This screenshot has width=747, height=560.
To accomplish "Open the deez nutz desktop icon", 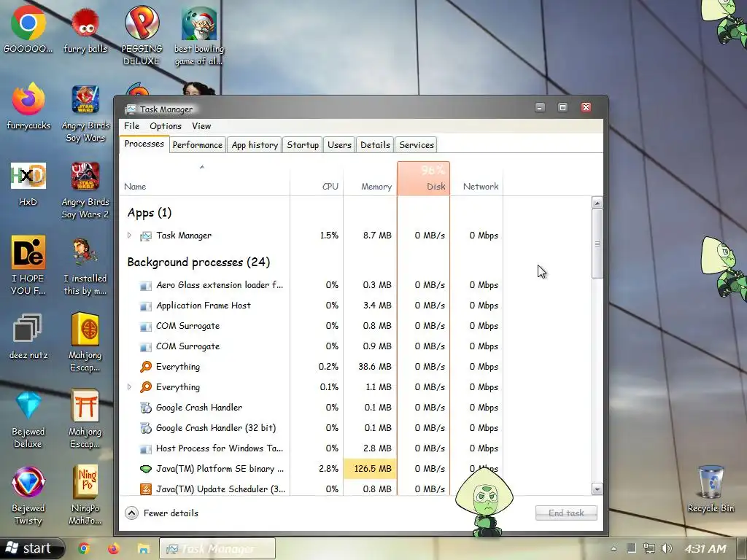I will (28, 335).
